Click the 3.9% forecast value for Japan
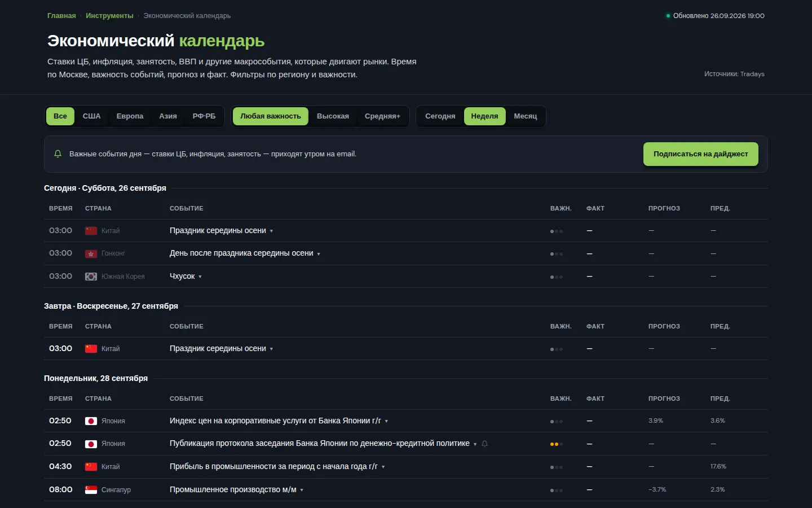Viewport: 812px width, 508px height. tap(656, 421)
